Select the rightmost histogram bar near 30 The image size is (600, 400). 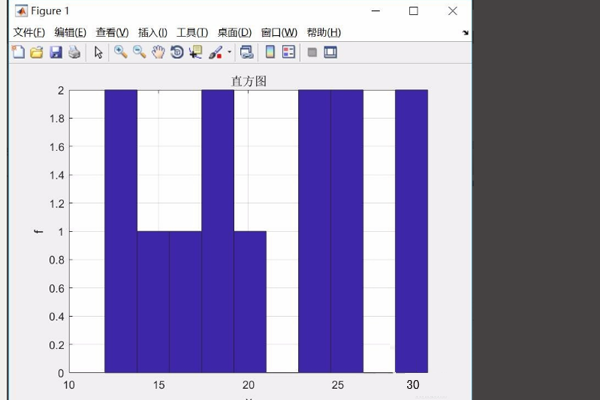coord(411,231)
